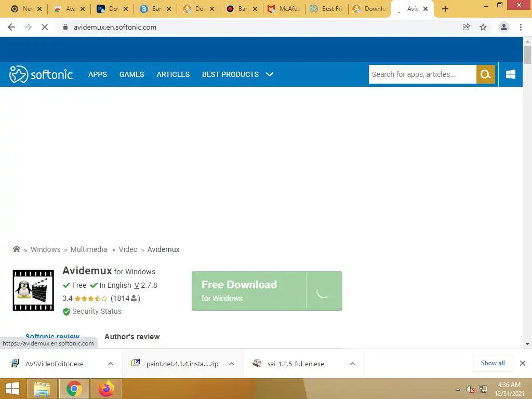This screenshot has height=399, width=532.
Task: Go to the home breadcrumb icon
Action: (16, 249)
